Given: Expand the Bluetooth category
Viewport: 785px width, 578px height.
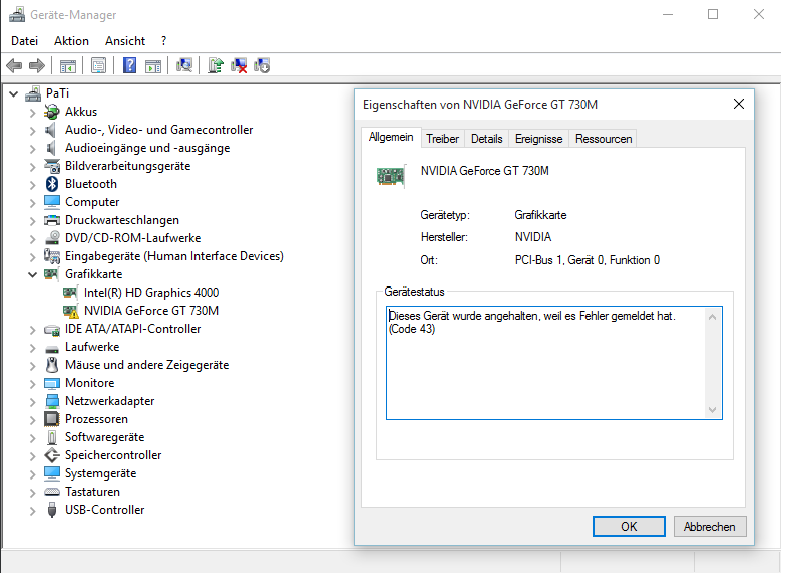Looking at the screenshot, I should [33, 185].
